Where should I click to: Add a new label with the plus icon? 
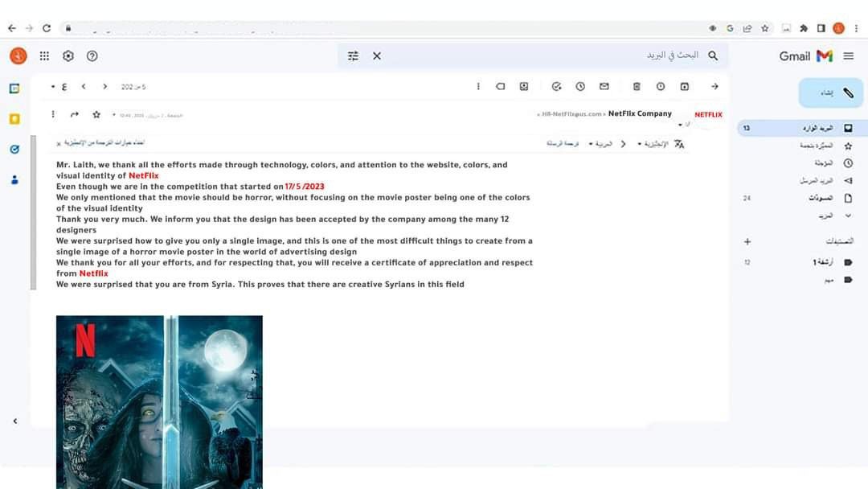[x=747, y=241]
